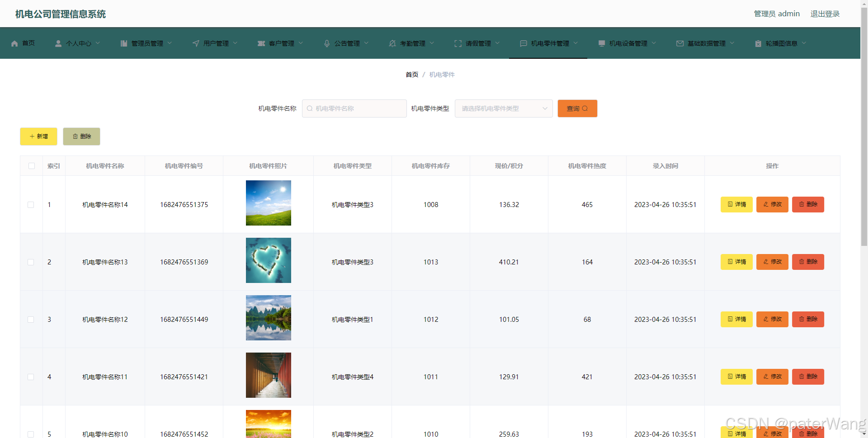The image size is (868, 438).
Task: Click the clipboard icon beside 轮播图信息
Action: tap(758, 43)
